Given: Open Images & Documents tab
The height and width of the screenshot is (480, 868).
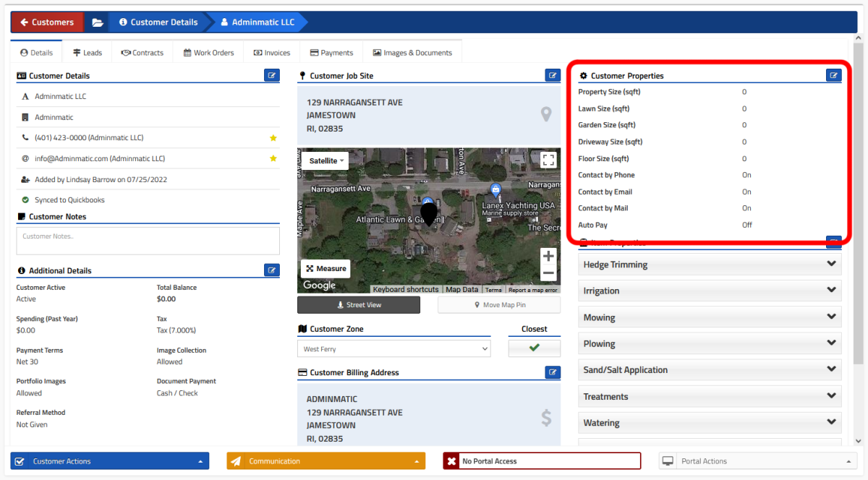Looking at the screenshot, I should click(412, 53).
